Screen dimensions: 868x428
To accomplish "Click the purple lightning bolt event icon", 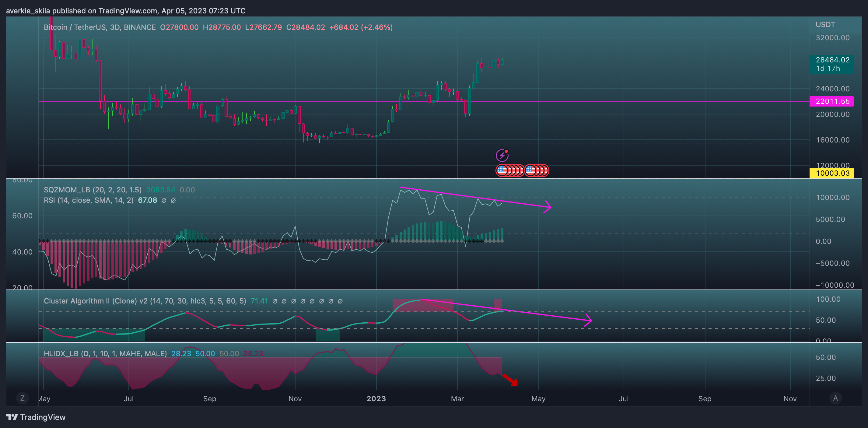I will 502,155.
